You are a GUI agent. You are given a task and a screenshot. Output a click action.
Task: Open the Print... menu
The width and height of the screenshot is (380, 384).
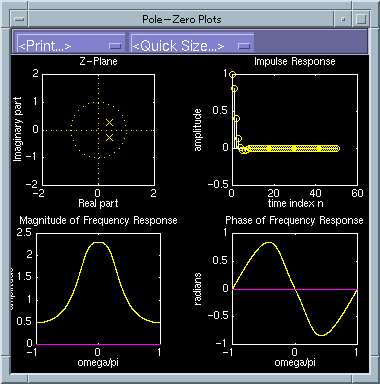70,42
